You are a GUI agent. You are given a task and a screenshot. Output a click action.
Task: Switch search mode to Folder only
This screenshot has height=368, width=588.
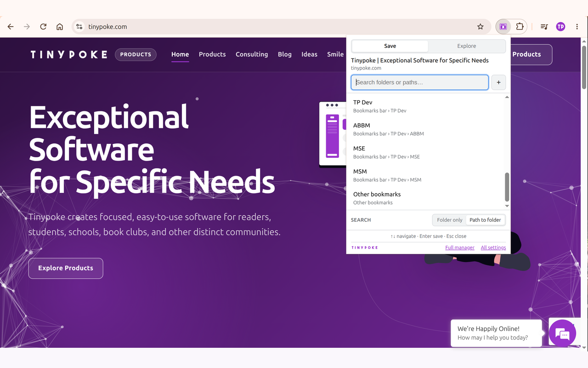click(450, 220)
